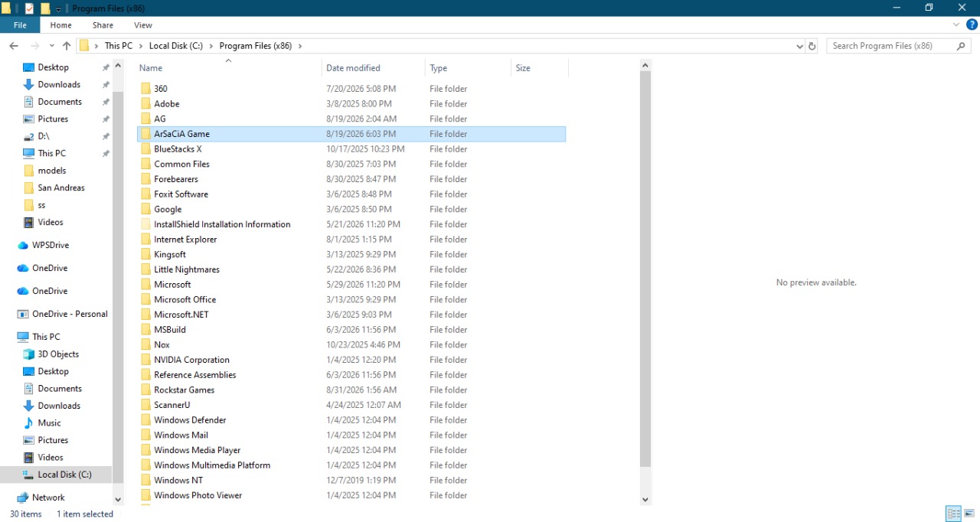Select the Foxit Software folder icon
Screen dimensions: 980x522
[145, 194]
